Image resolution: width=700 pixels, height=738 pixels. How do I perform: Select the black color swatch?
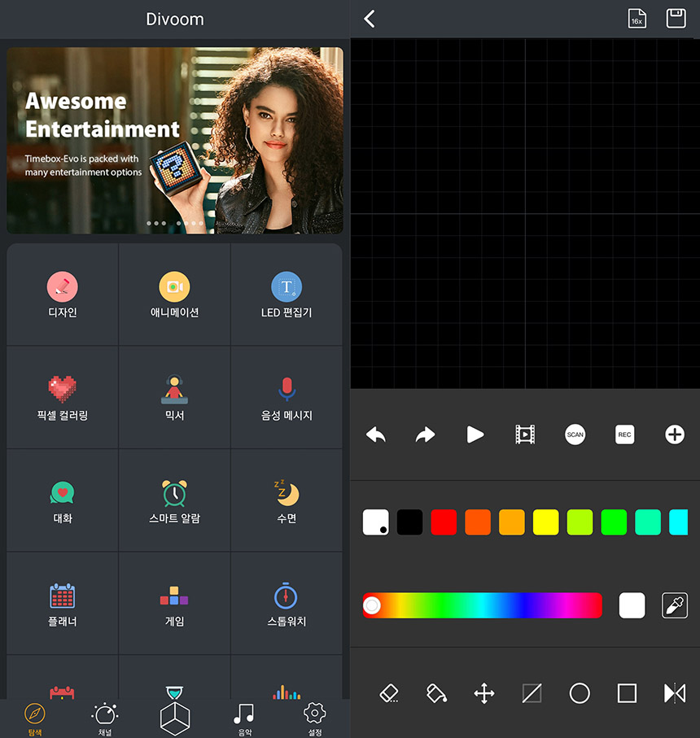coord(409,522)
